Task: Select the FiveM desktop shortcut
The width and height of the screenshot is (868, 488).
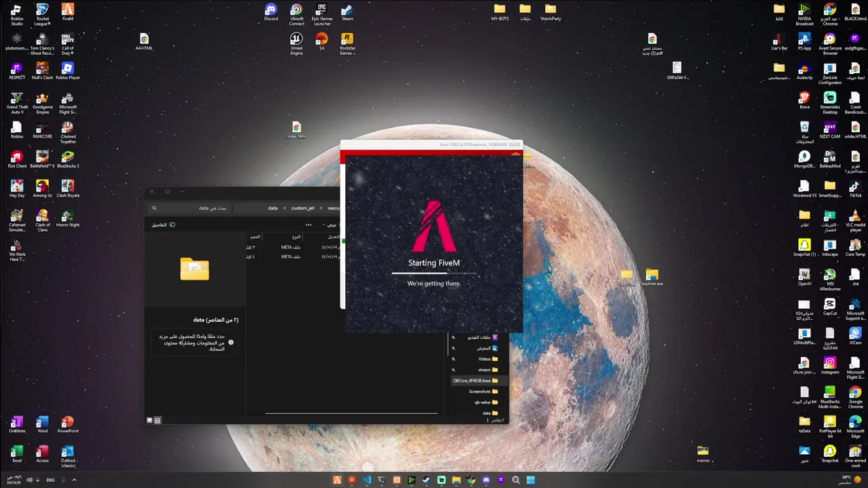Action: click(67, 12)
